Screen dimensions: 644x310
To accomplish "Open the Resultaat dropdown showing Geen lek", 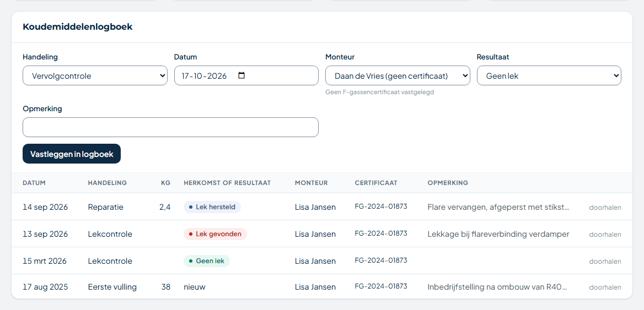I will [549, 75].
